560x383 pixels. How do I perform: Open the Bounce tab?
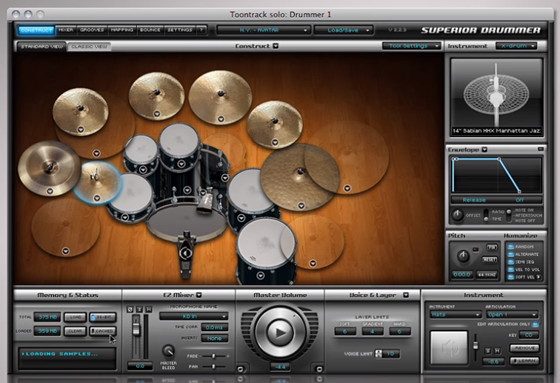tap(150, 30)
